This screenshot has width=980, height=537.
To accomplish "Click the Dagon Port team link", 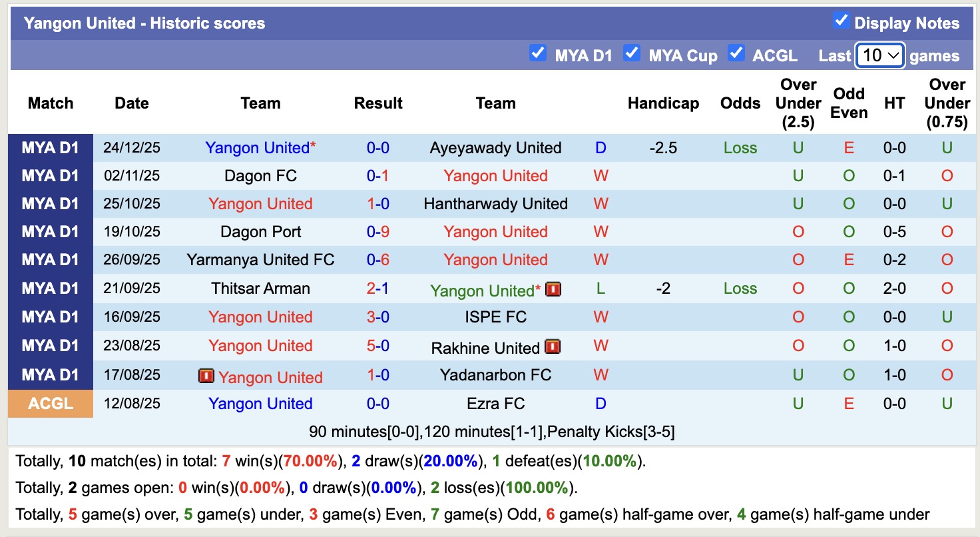I will pos(260,232).
